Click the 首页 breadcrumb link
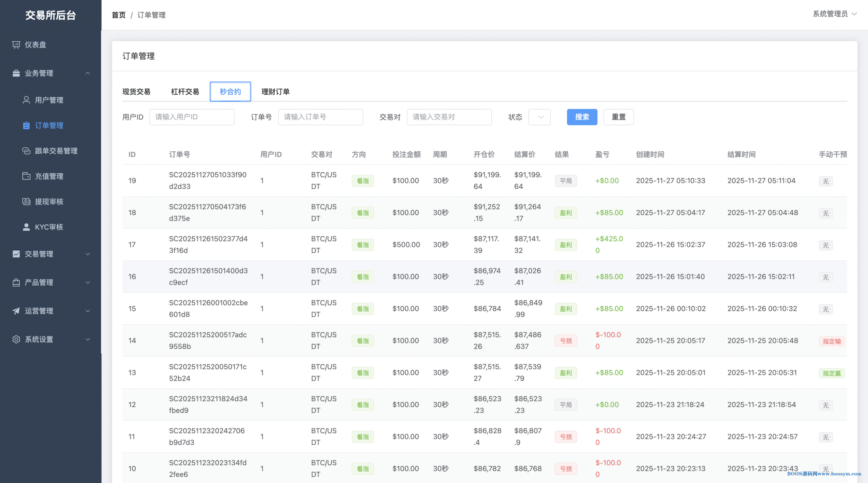This screenshot has height=483, width=868. pyautogui.click(x=119, y=15)
